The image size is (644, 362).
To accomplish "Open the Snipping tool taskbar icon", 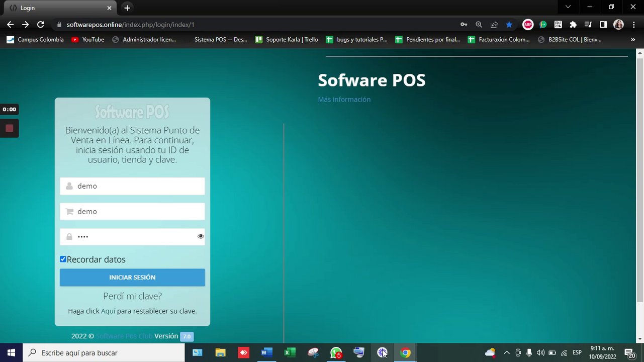I will (x=313, y=352).
